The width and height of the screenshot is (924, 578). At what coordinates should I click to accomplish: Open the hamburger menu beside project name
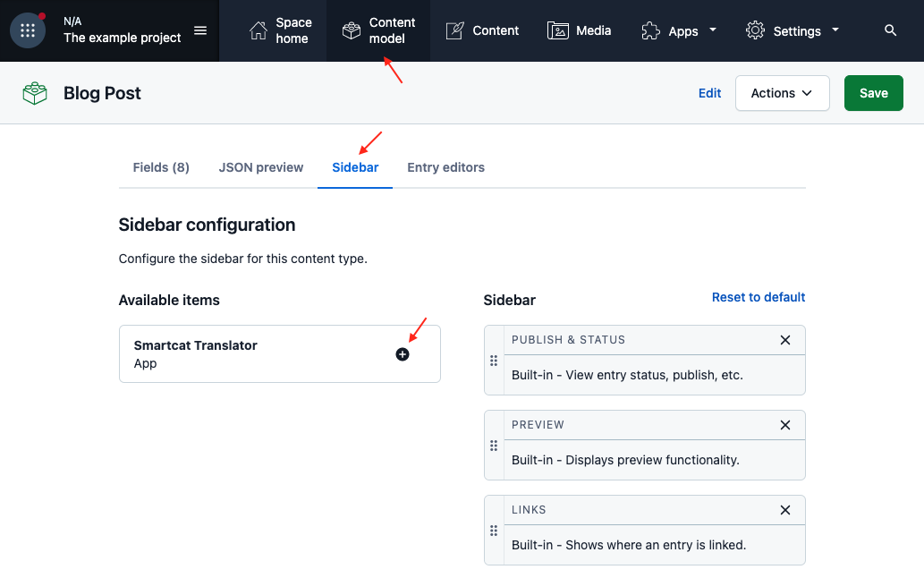200,30
